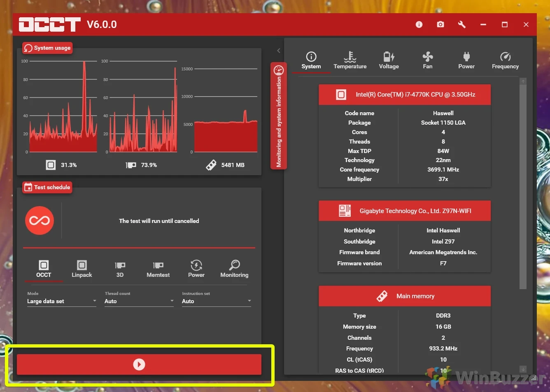
Task: Open the About info icon in title bar
Action: (x=419, y=25)
